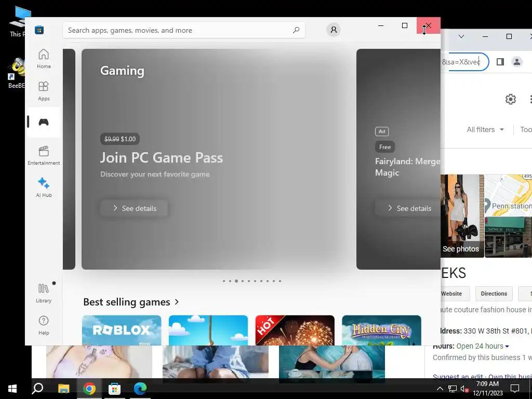Switch to Chrome from taskbar

click(x=89, y=389)
